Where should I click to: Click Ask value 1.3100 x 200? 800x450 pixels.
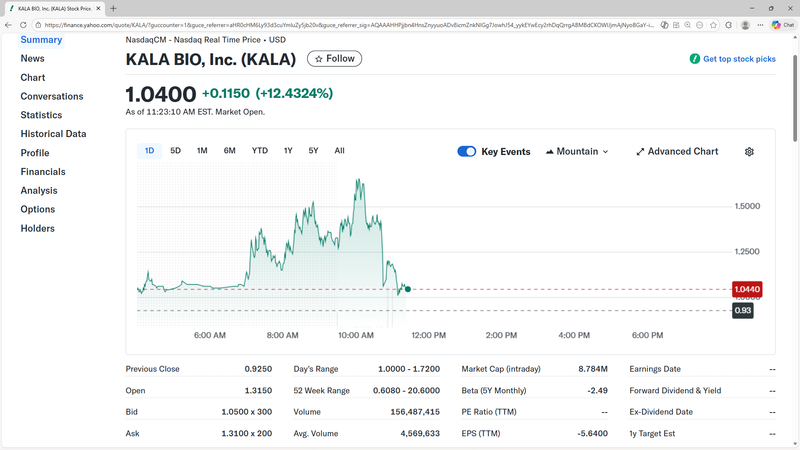coord(246,433)
